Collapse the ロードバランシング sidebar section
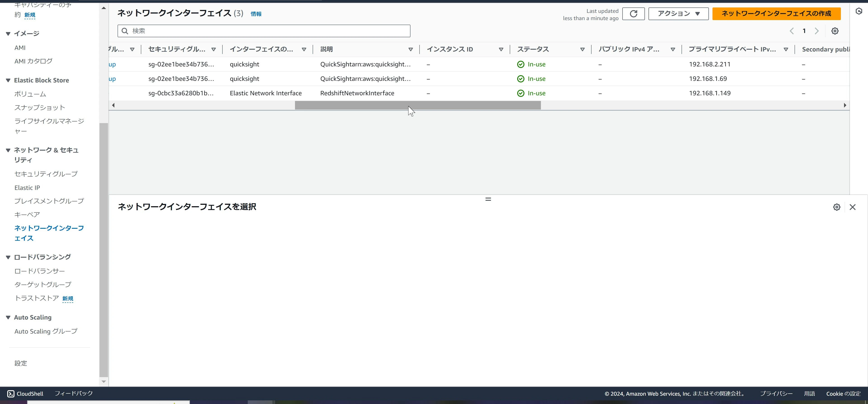Viewport: 868px width, 404px height. (8, 257)
